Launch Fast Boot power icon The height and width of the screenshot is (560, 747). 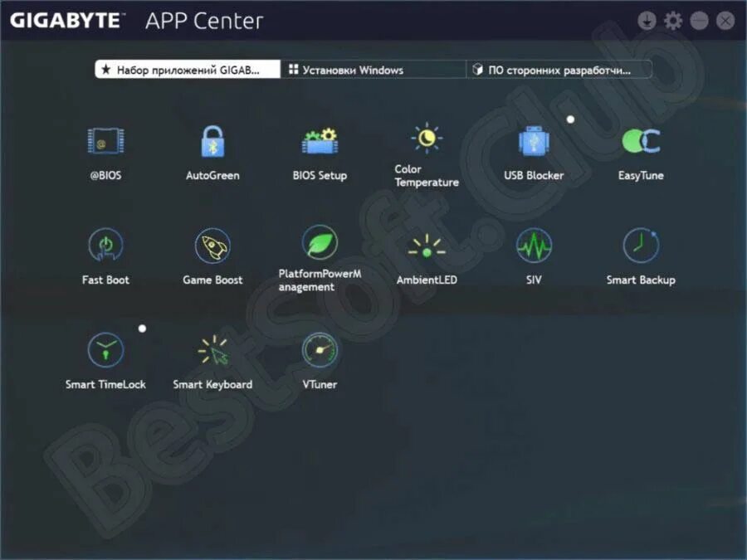click(105, 246)
